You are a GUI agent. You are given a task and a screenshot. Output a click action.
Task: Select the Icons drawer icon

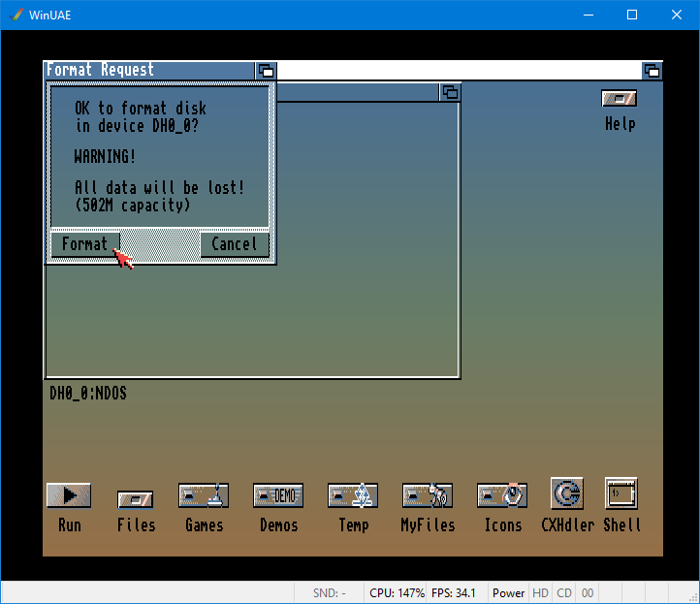[502, 496]
